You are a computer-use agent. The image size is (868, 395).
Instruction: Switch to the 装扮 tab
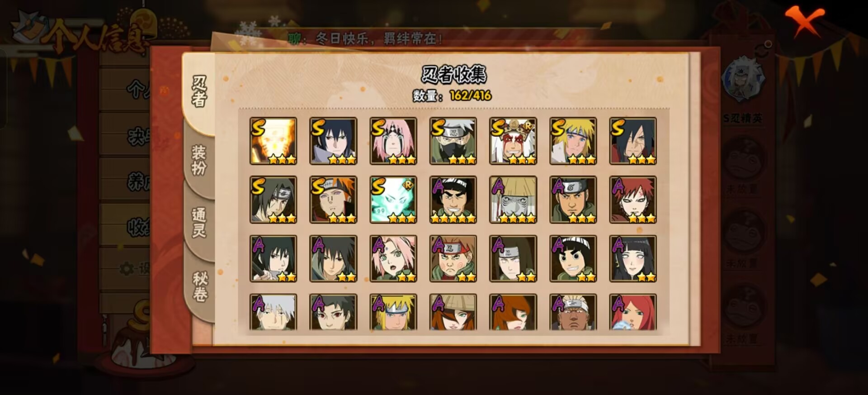point(199,160)
